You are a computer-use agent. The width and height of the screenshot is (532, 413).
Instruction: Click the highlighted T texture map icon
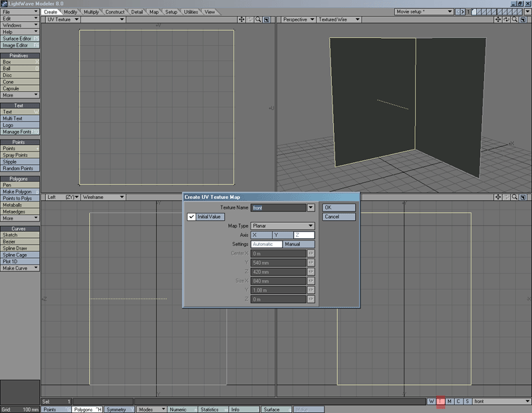click(x=441, y=401)
